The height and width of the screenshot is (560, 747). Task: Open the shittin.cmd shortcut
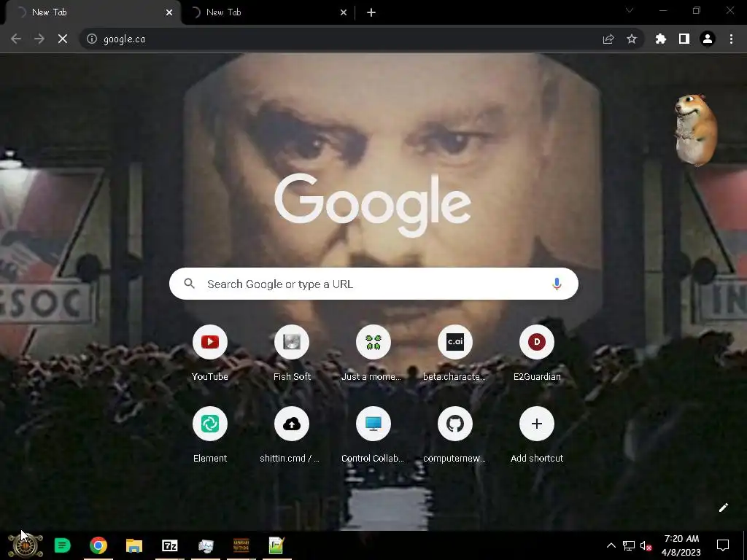[x=292, y=424]
